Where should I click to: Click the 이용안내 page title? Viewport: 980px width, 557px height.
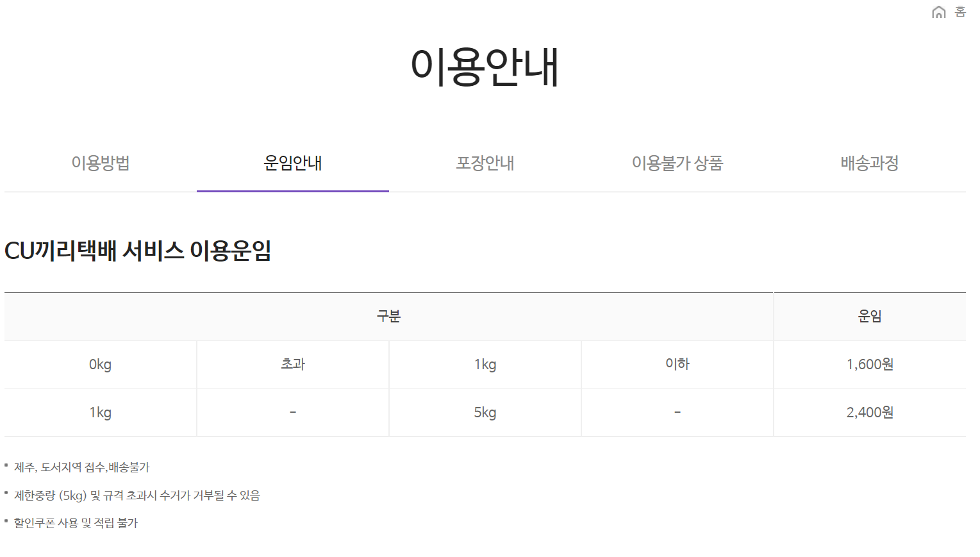(485, 67)
